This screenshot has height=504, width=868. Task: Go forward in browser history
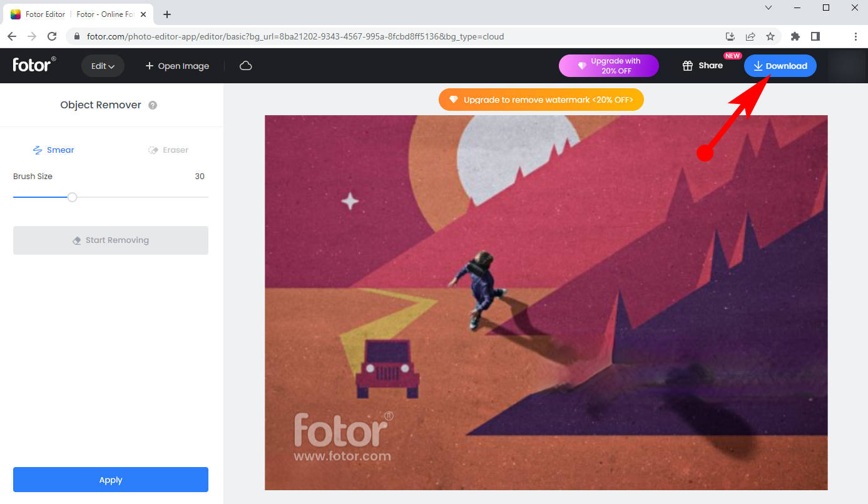tap(32, 36)
